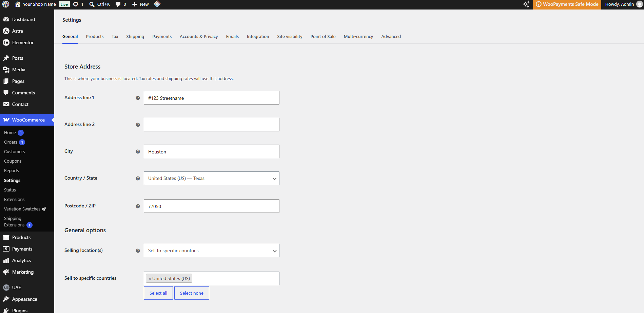644x313 pixels.
Task: Click into the City input field
Action: coord(211,151)
